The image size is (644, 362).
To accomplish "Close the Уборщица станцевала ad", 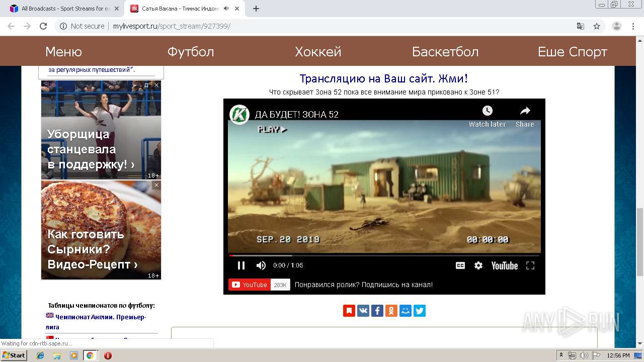I will click(156, 85).
